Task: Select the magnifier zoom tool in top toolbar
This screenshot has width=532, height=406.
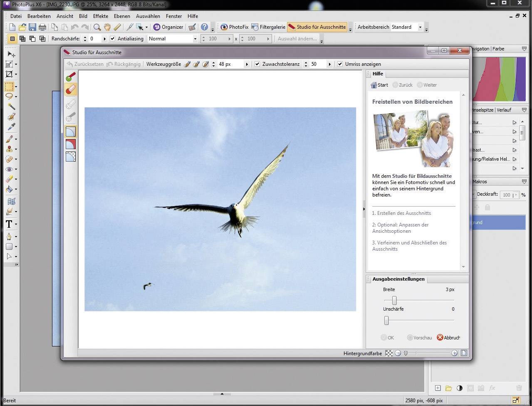Action: pyautogui.click(x=97, y=27)
